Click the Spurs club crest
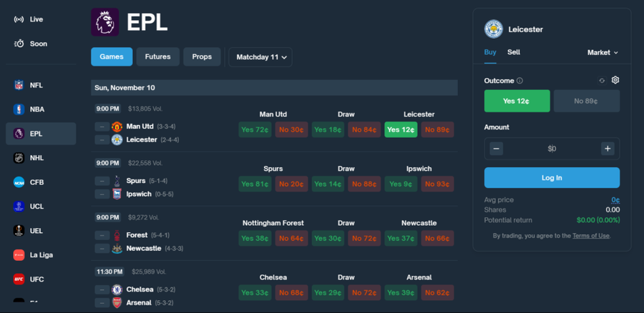 tap(117, 181)
